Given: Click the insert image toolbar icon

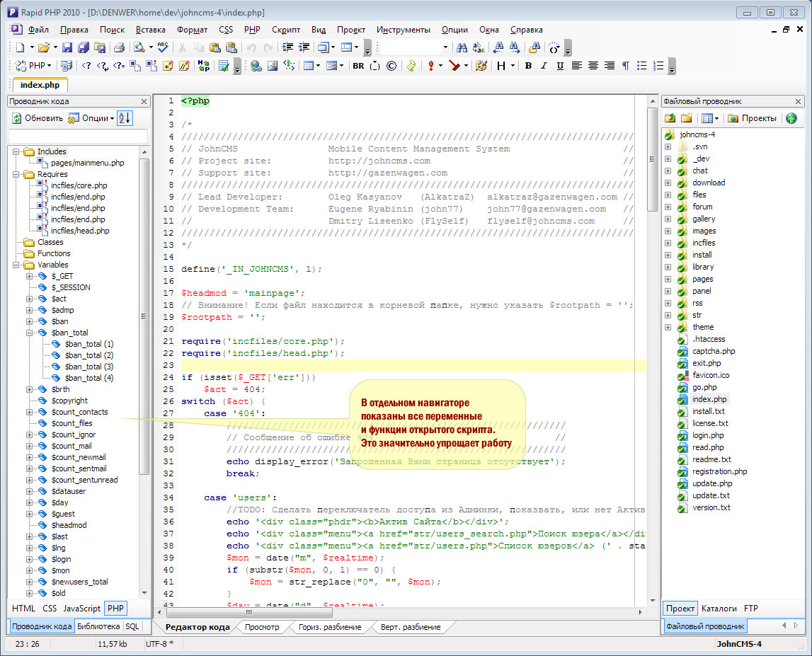Looking at the screenshot, I should pos(272,66).
